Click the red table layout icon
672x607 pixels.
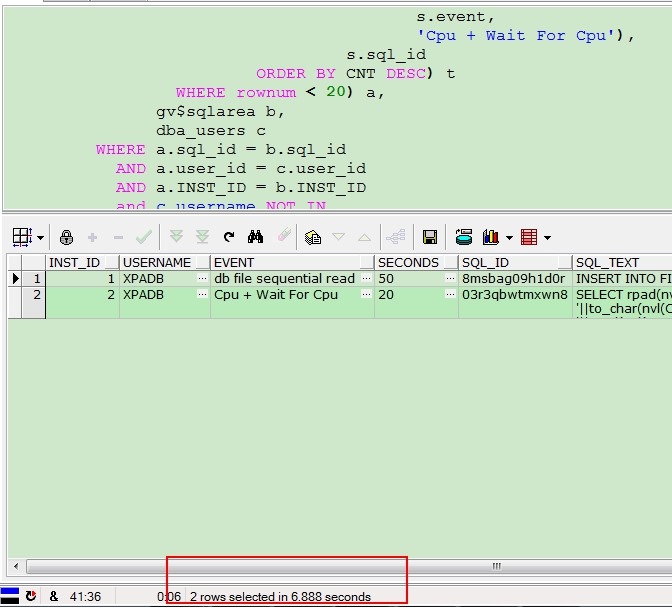pos(529,237)
